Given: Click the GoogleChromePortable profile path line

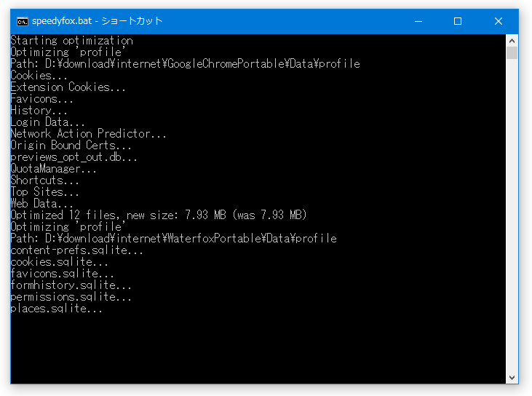Looking at the screenshot, I should tap(186, 64).
